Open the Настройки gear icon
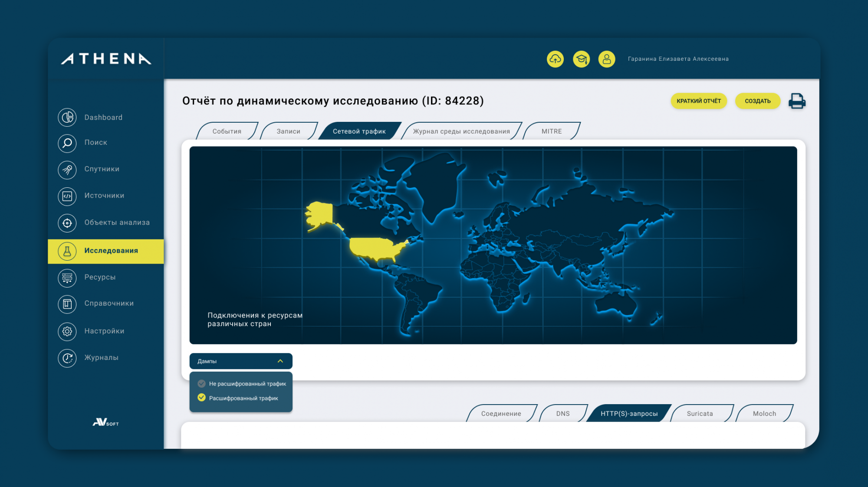The height and width of the screenshot is (487, 868). tap(67, 331)
